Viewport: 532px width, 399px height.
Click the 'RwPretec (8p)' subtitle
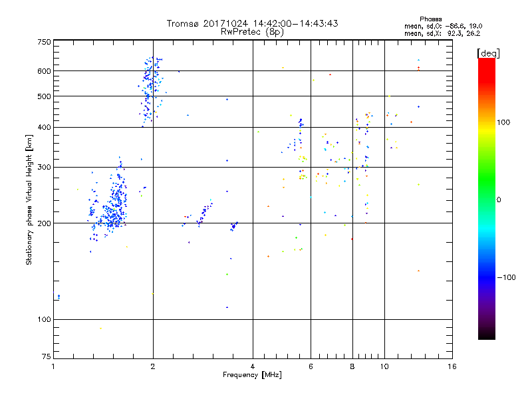(x=252, y=32)
